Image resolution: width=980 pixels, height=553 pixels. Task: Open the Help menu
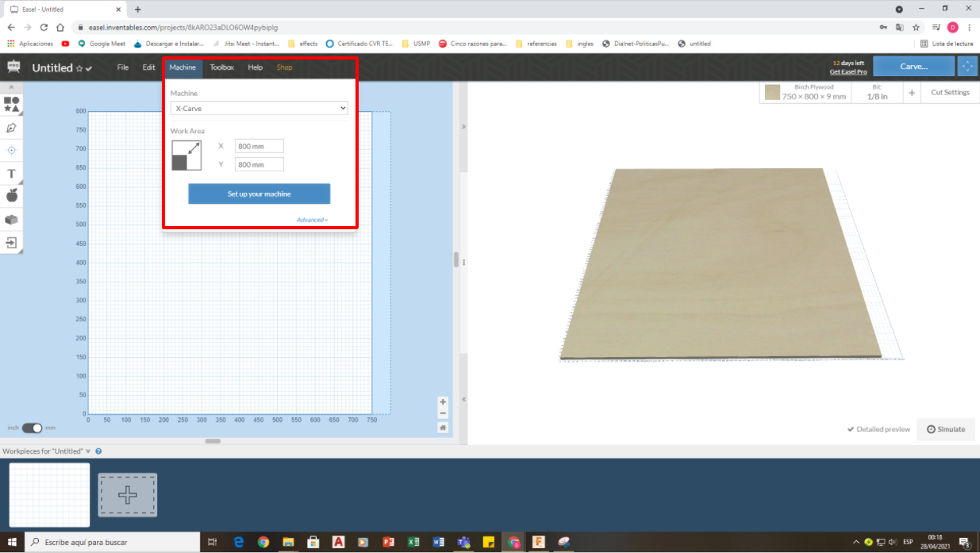(255, 67)
